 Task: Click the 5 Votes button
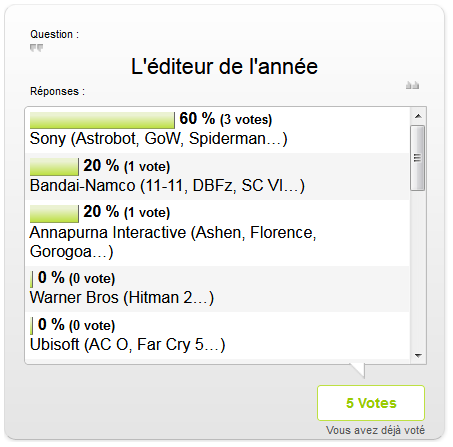[x=371, y=403]
